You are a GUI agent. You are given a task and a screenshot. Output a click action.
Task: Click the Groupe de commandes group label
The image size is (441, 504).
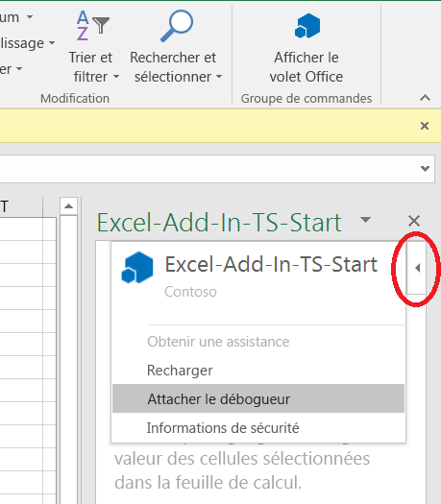306,98
